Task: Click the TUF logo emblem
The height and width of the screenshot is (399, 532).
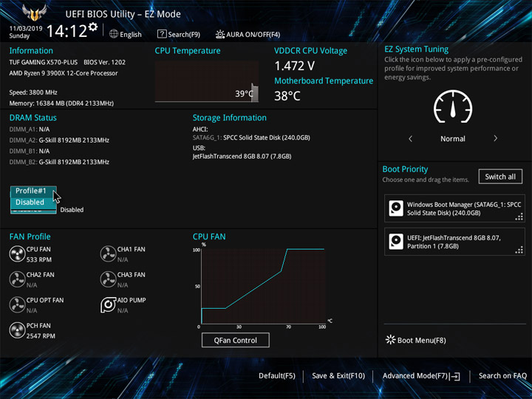Action: (x=34, y=13)
